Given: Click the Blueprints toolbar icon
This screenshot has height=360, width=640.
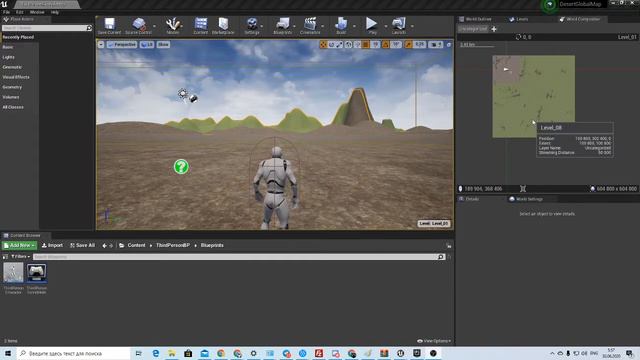Looking at the screenshot, I should (282, 26).
